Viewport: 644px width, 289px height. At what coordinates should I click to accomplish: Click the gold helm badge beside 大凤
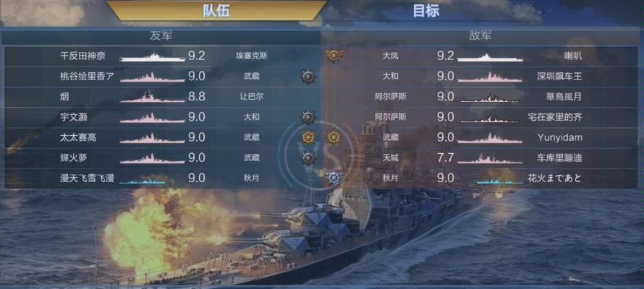point(334,56)
